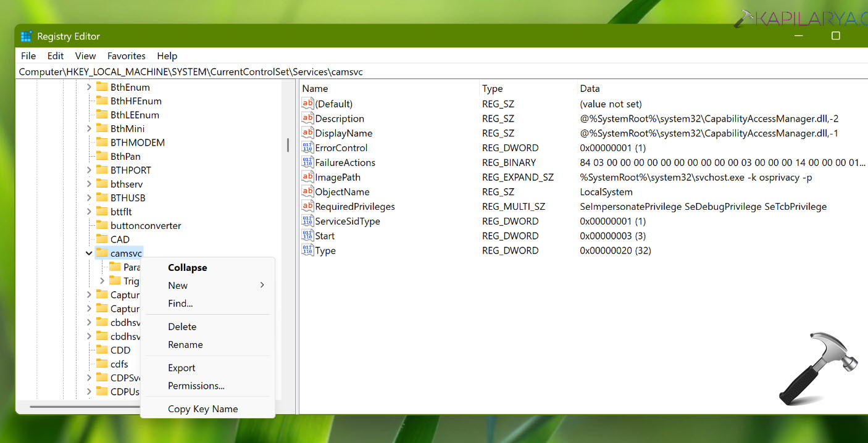Click the DWORD icon beside ErrorControl
868x443 pixels.
point(307,148)
